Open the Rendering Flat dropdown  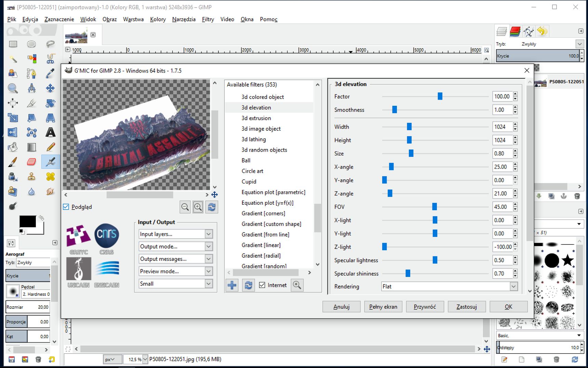pos(450,287)
